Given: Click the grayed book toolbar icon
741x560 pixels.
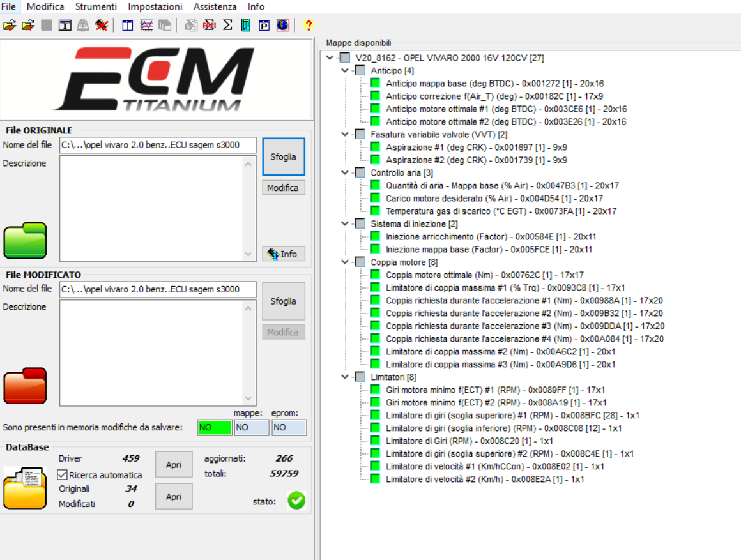Looking at the screenshot, I should coord(83,25).
